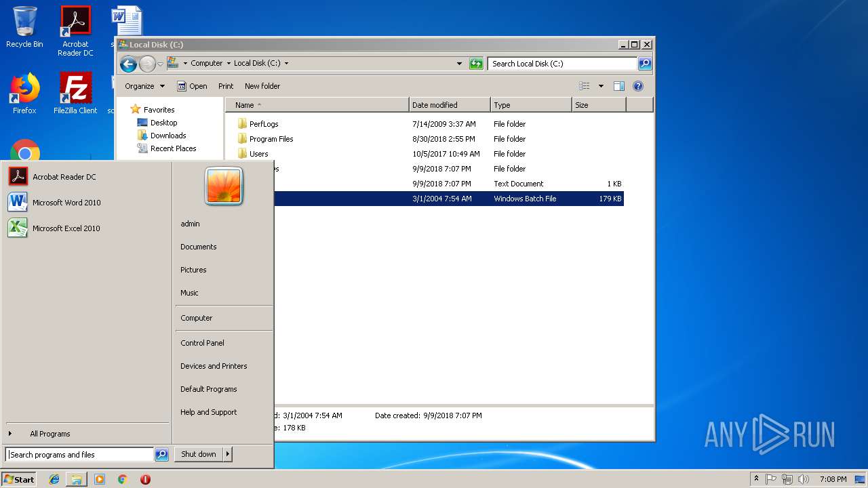Click the Shut down button
The height and width of the screenshot is (488, 868).
click(x=199, y=455)
